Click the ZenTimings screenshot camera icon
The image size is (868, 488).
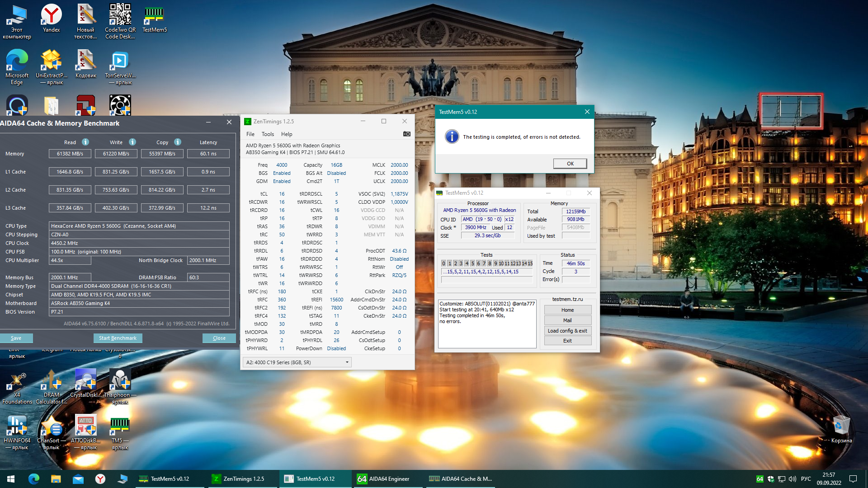pos(406,134)
